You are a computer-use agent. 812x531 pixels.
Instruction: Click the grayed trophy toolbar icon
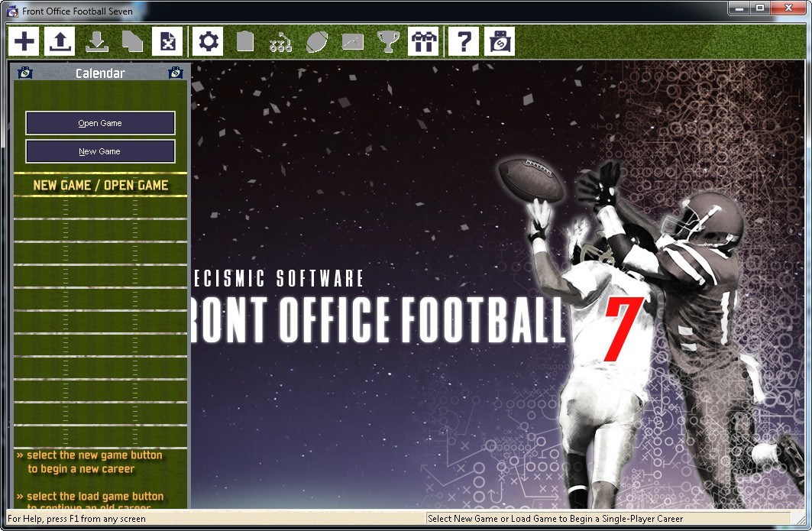tap(388, 41)
